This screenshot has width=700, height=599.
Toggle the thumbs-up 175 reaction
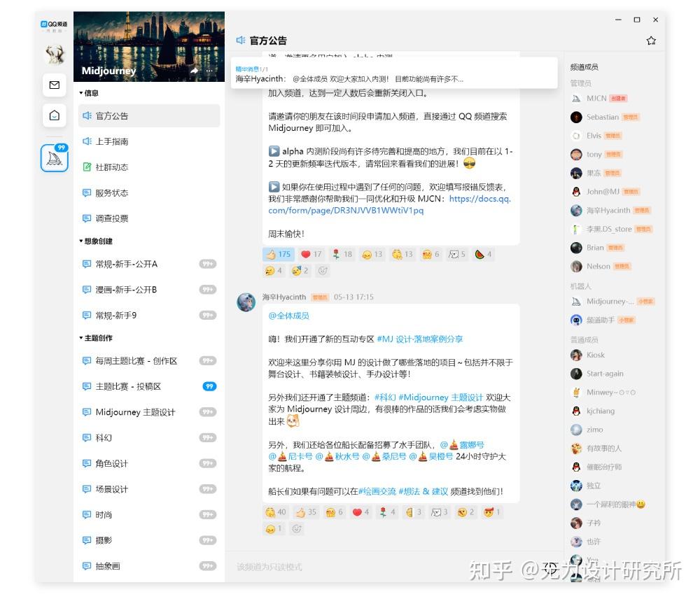(x=278, y=255)
